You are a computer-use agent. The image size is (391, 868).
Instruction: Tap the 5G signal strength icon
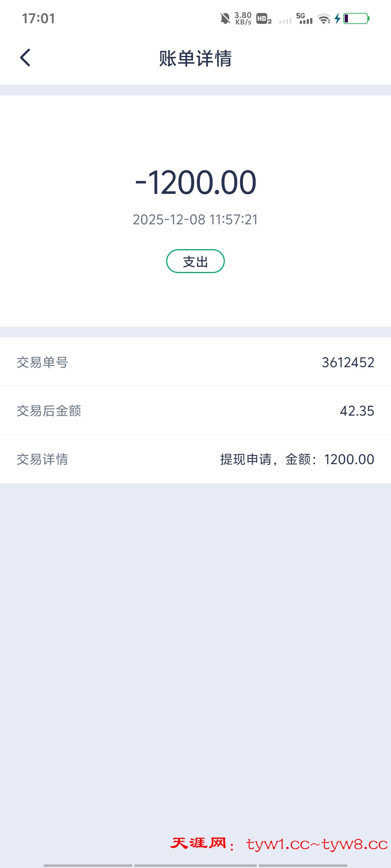click(304, 18)
